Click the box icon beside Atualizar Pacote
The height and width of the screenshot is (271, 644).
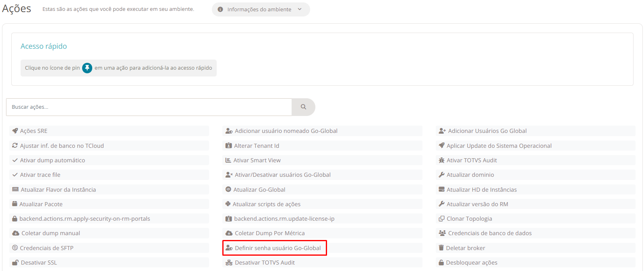point(15,204)
